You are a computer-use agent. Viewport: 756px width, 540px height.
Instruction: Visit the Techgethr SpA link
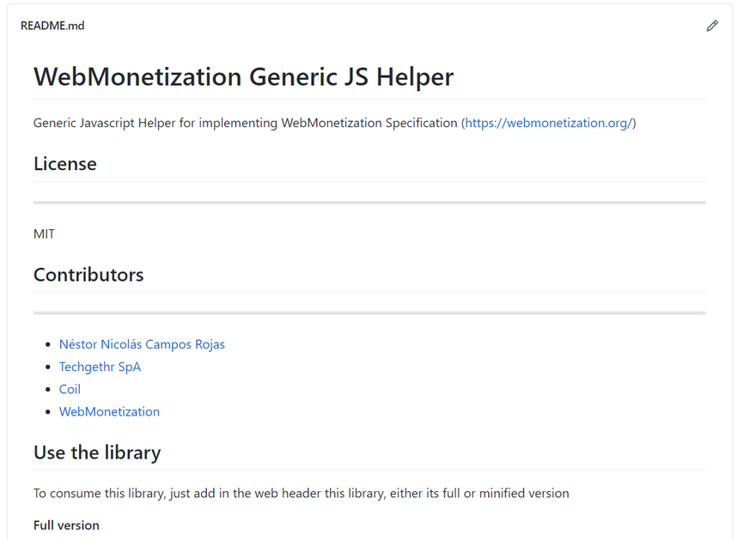(x=100, y=367)
